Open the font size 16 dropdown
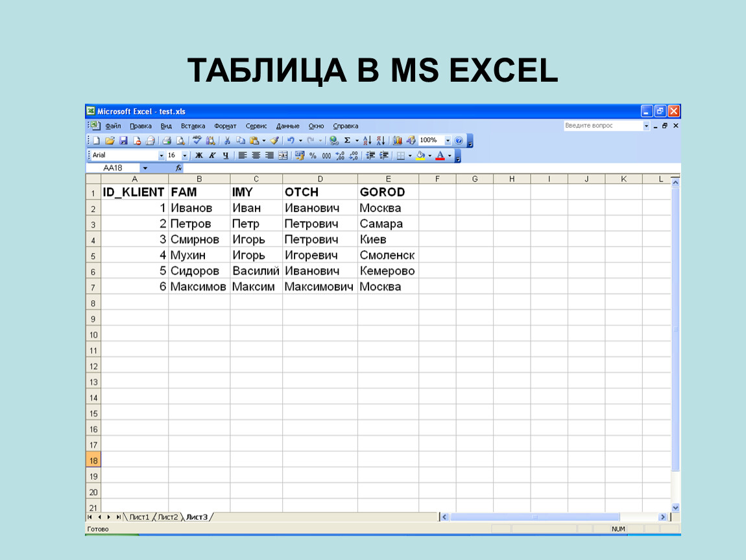746x560 pixels. coord(185,156)
